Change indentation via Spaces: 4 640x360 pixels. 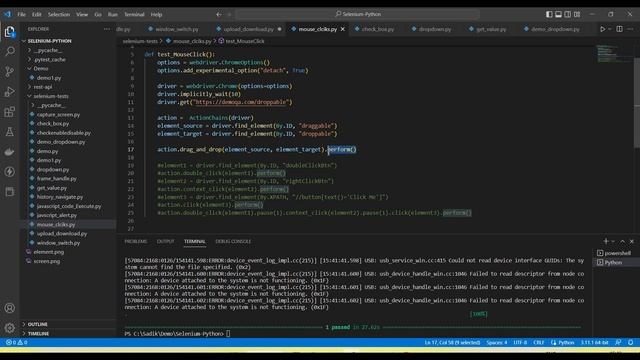pyautogui.click(x=497, y=342)
